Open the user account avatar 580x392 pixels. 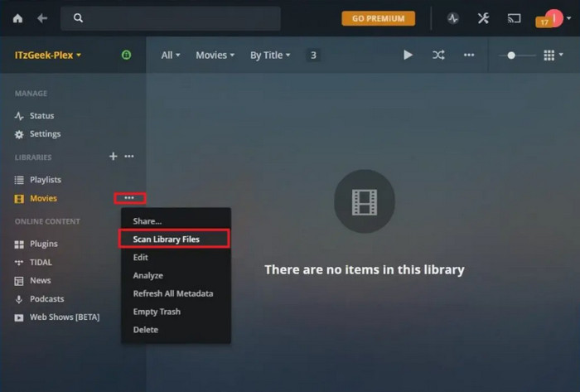click(553, 18)
